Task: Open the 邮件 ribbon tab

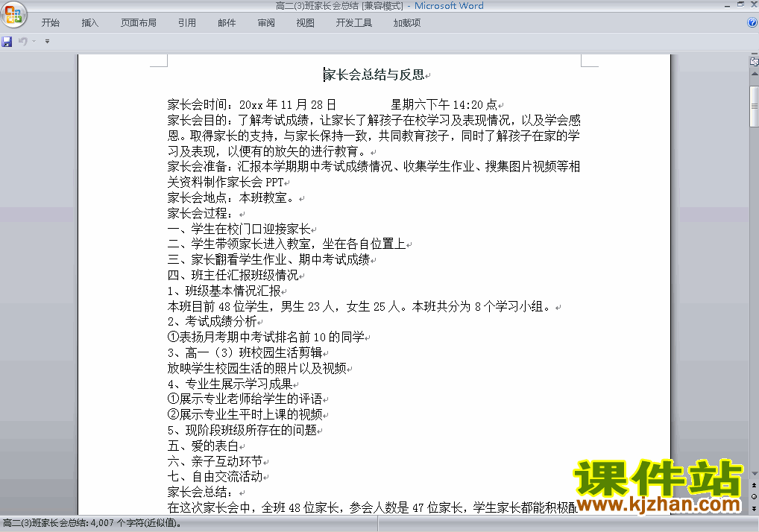Action: coord(227,23)
